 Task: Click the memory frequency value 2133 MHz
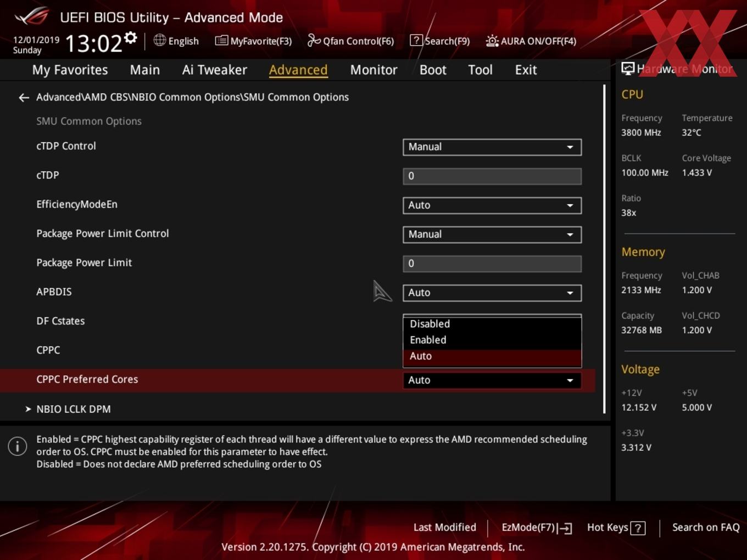pyautogui.click(x=641, y=290)
